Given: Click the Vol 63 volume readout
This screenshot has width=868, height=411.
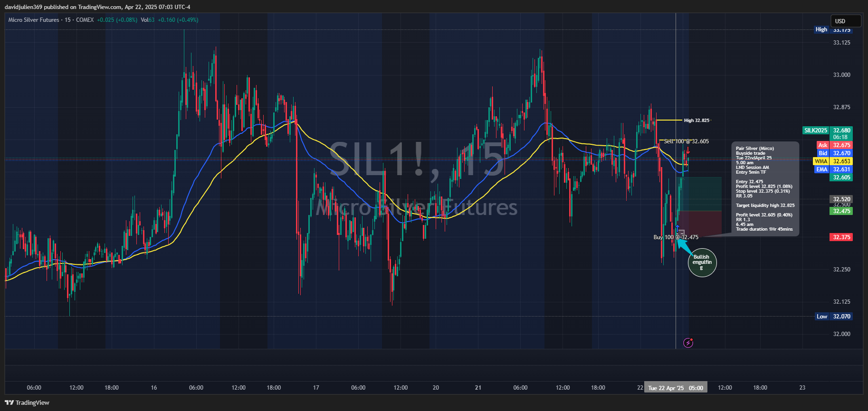Looking at the screenshot, I should point(147,20).
